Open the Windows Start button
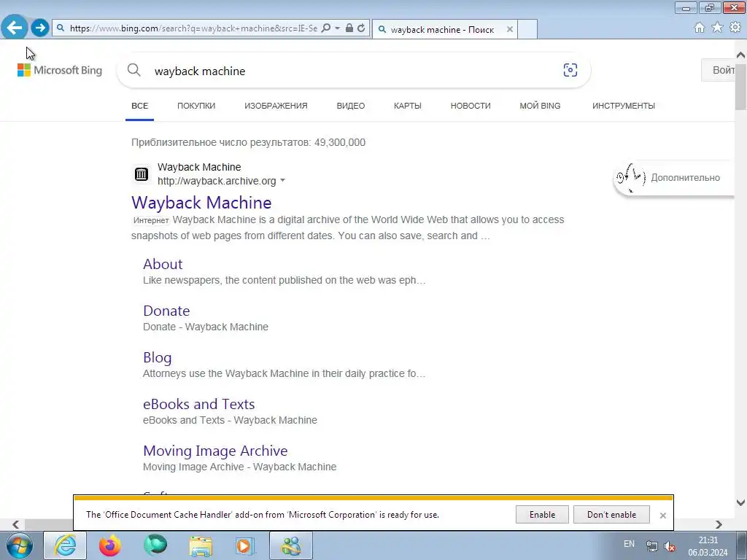 [x=19, y=545]
